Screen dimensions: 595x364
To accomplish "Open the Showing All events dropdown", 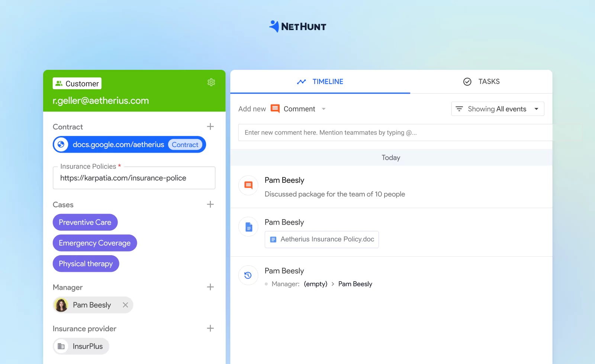I will click(536, 108).
